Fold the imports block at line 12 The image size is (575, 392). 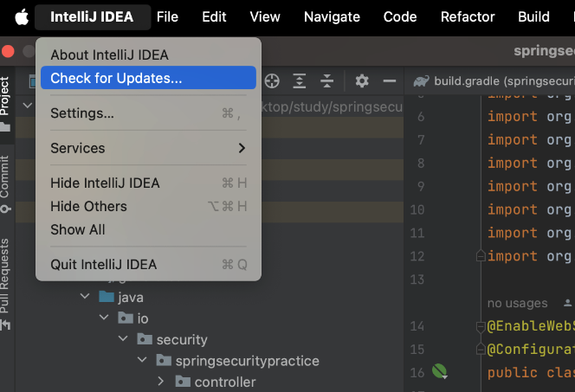(481, 255)
